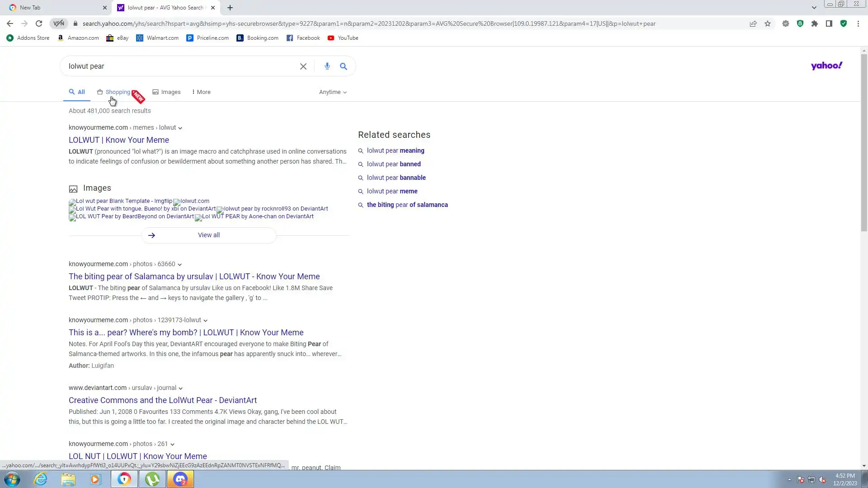Expand the More search options menu

201,92
